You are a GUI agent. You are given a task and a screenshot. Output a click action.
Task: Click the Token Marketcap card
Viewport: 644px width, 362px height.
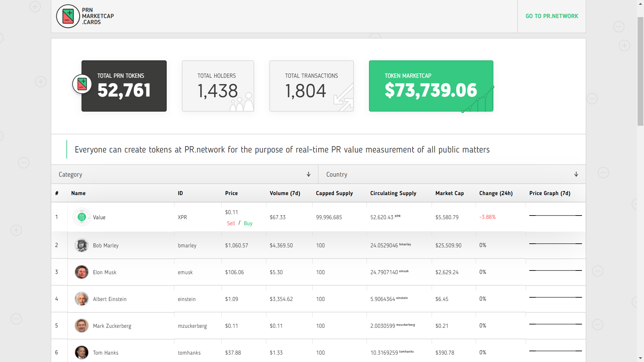[x=431, y=86]
